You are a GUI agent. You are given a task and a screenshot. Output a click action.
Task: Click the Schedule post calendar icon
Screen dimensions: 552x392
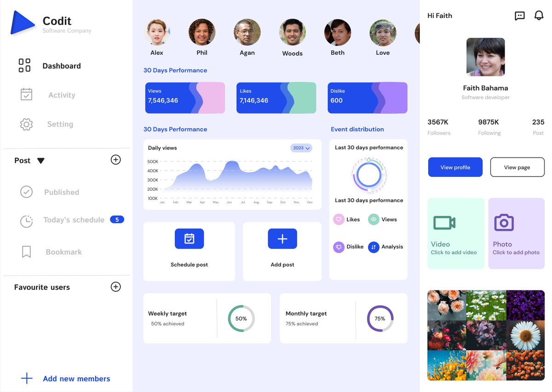point(189,239)
